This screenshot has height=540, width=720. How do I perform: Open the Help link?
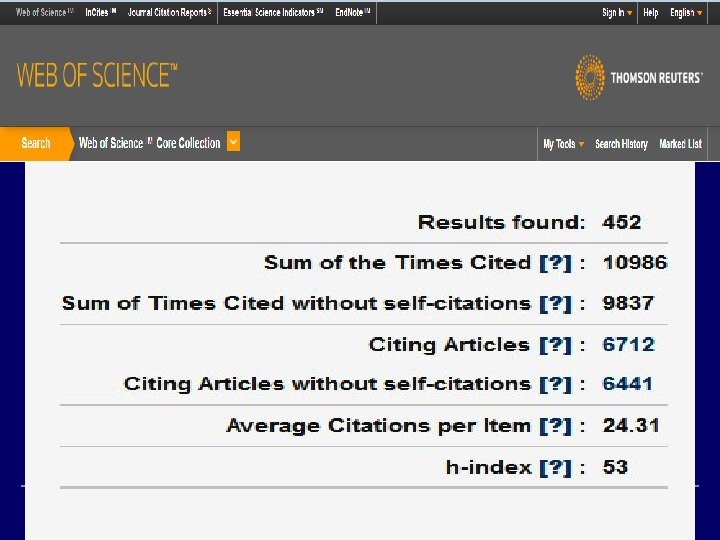(x=650, y=13)
